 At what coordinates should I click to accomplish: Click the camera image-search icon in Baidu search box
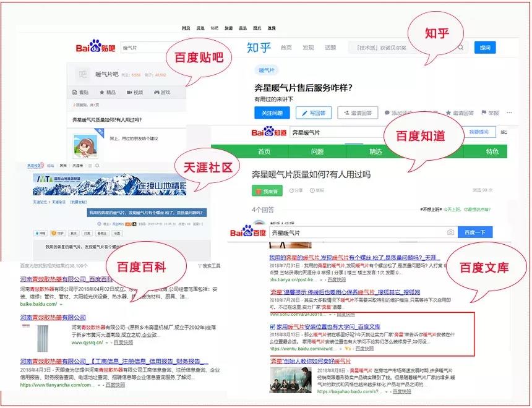pos(450,232)
